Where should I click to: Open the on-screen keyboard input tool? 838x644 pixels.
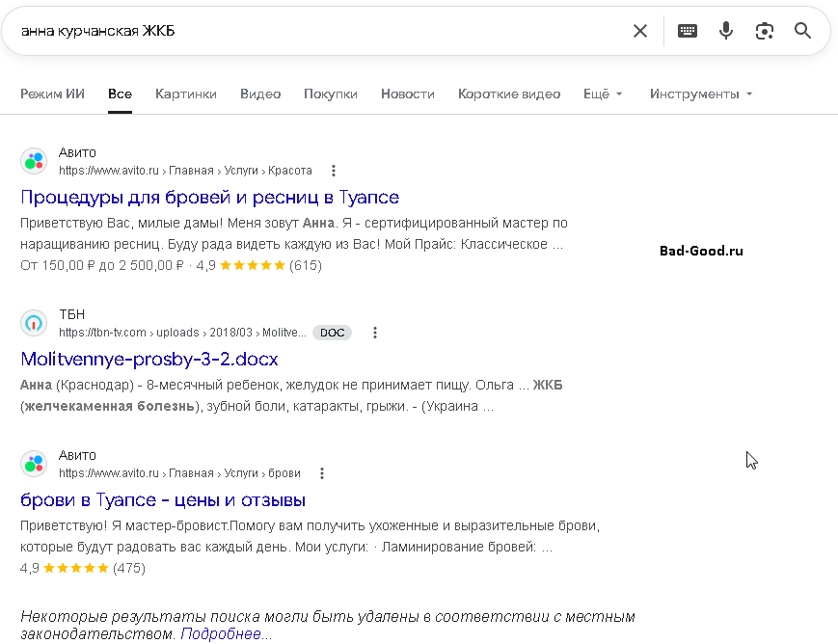[687, 31]
